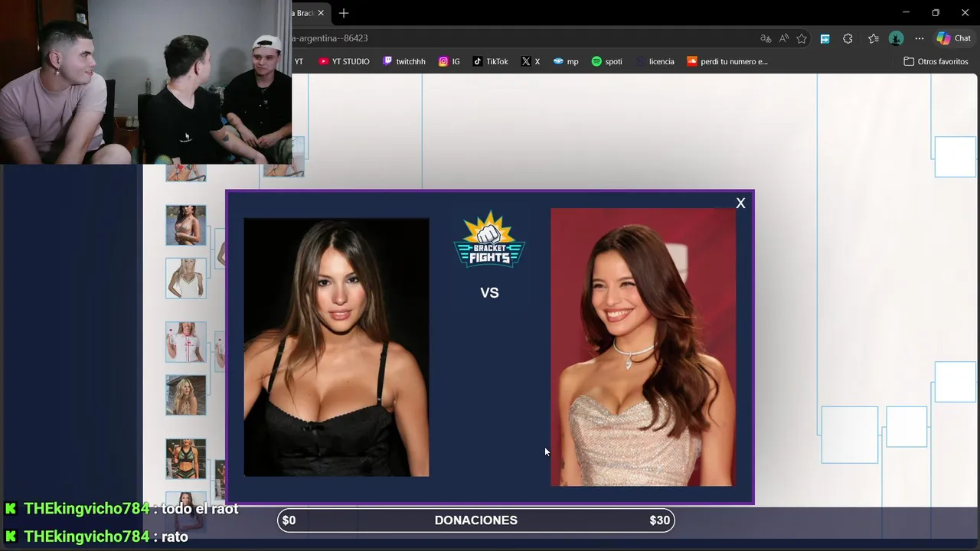Image resolution: width=980 pixels, height=551 pixels.
Task: Open the browser profile avatar
Action: [896, 38]
